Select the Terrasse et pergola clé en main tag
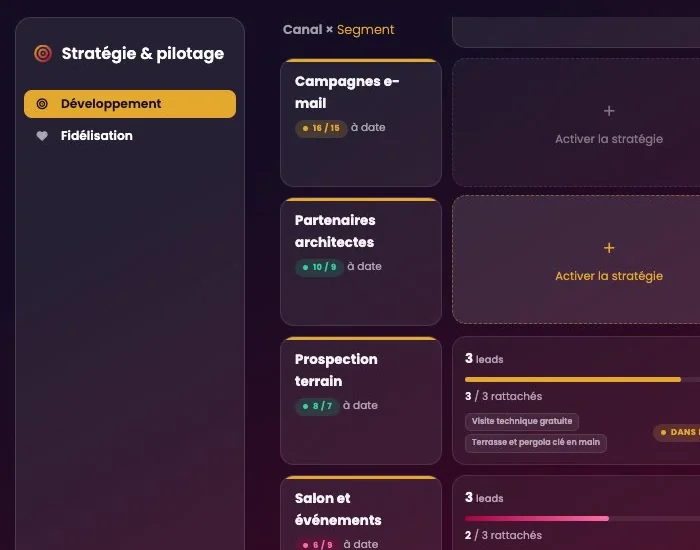The width and height of the screenshot is (700, 550). point(536,442)
